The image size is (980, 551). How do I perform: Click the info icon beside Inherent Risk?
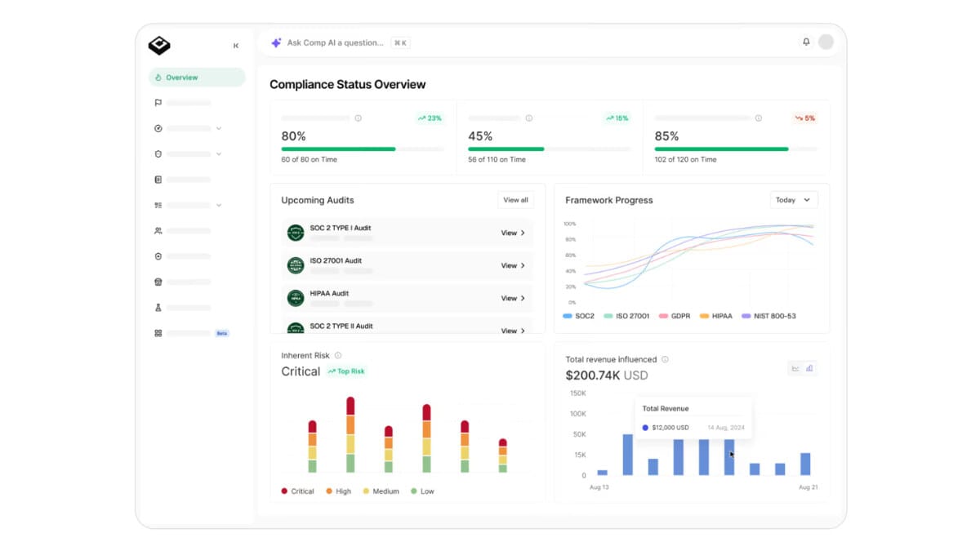tap(338, 355)
